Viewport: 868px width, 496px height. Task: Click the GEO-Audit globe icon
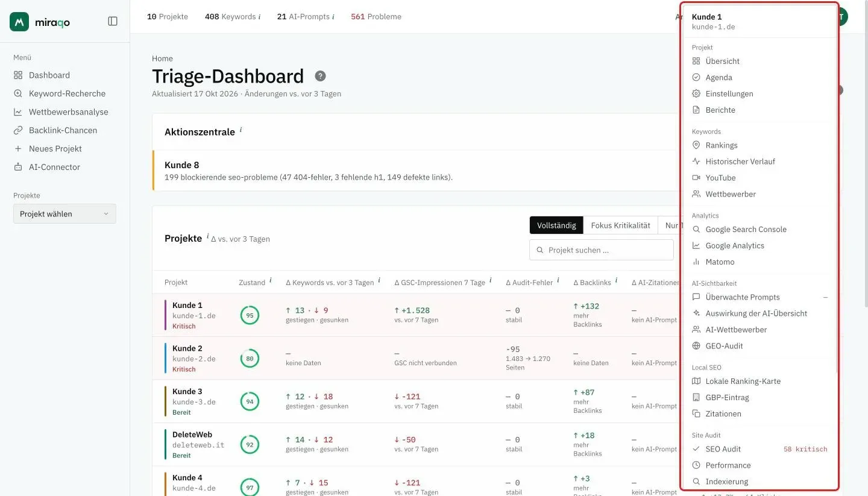pyautogui.click(x=696, y=346)
